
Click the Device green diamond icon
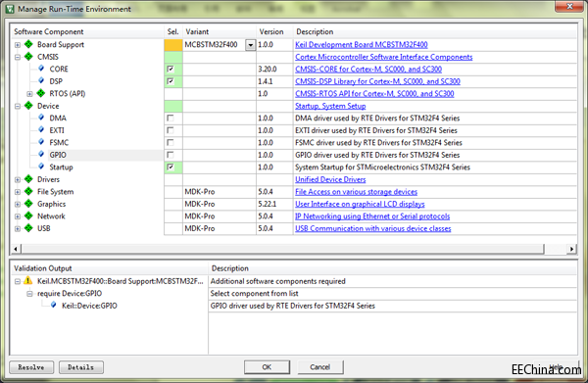[x=28, y=106]
